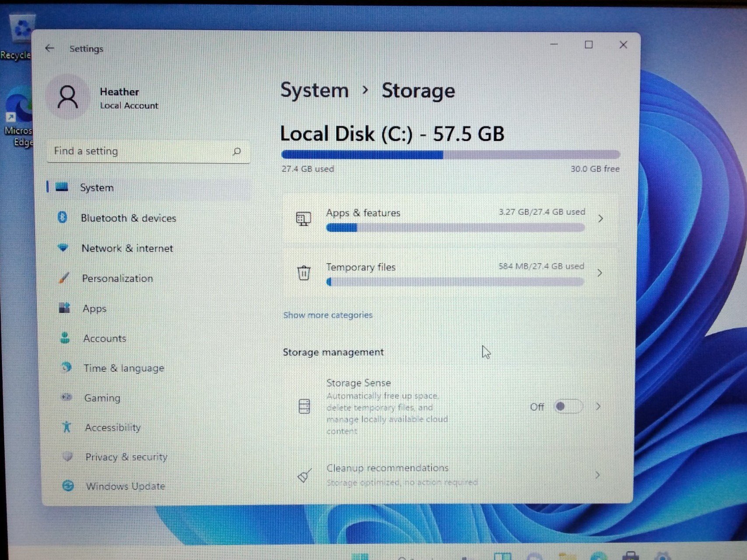747x560 pixels.
Task: Click the Bluetooth icon in sidebar
Action: pyautogui.click(x=63, y=217)
